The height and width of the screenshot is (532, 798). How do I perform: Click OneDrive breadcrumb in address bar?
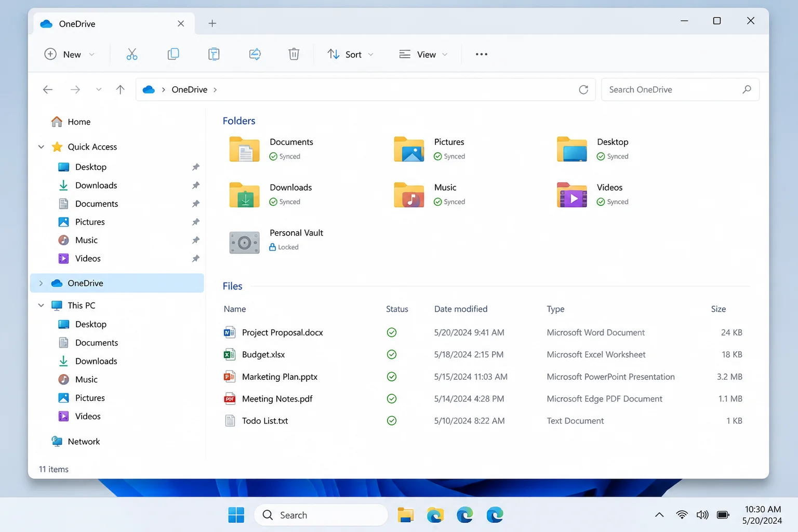pyautogui.click(x=190, y=90)
